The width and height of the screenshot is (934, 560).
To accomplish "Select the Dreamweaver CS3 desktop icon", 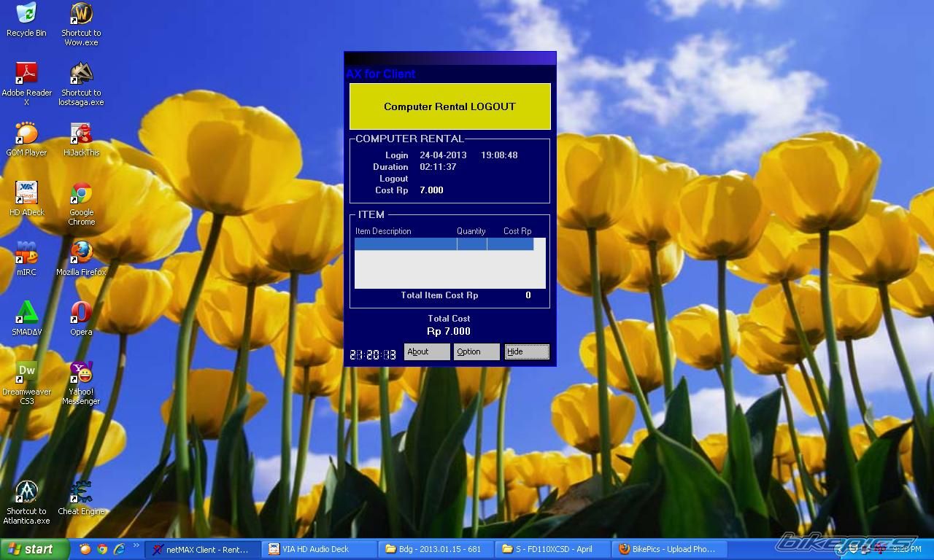I will (26, 373).
